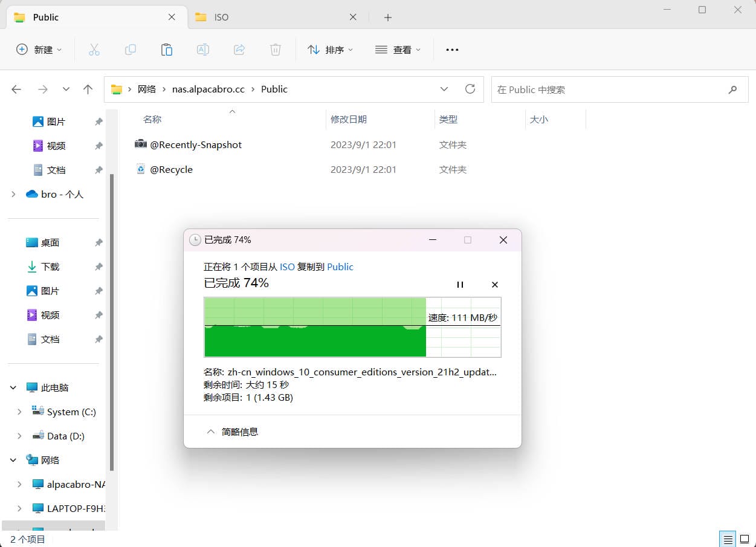Open the 排序 sort dropdown
The image size is (756, 547).
click(330, 50)
